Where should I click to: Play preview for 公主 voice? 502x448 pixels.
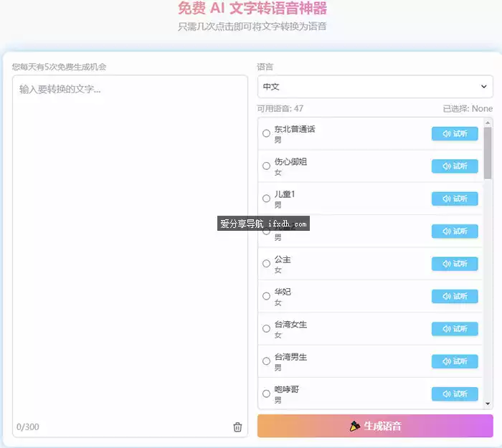[x=455, y=264]
